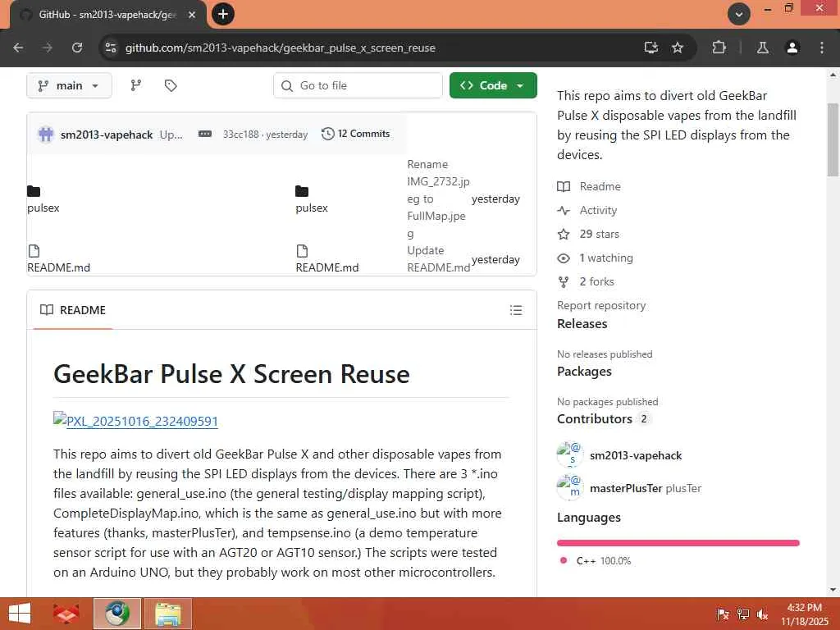840x630 pixels.
Task: Open the browser profile icon
Action: (x=792, y=48)
